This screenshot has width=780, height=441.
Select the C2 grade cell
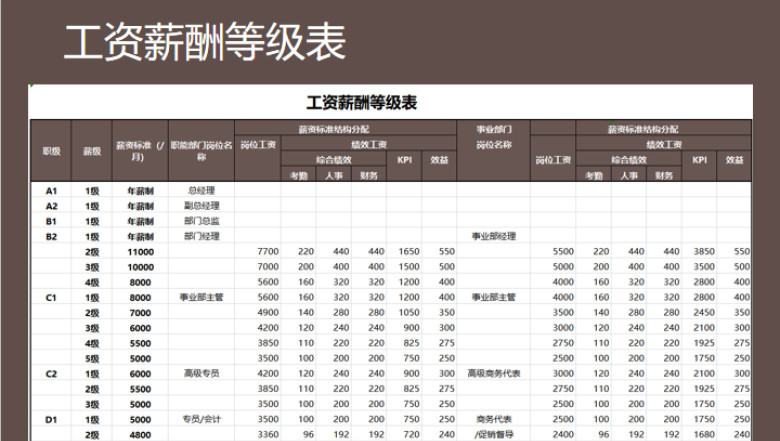tap(51, 374)
